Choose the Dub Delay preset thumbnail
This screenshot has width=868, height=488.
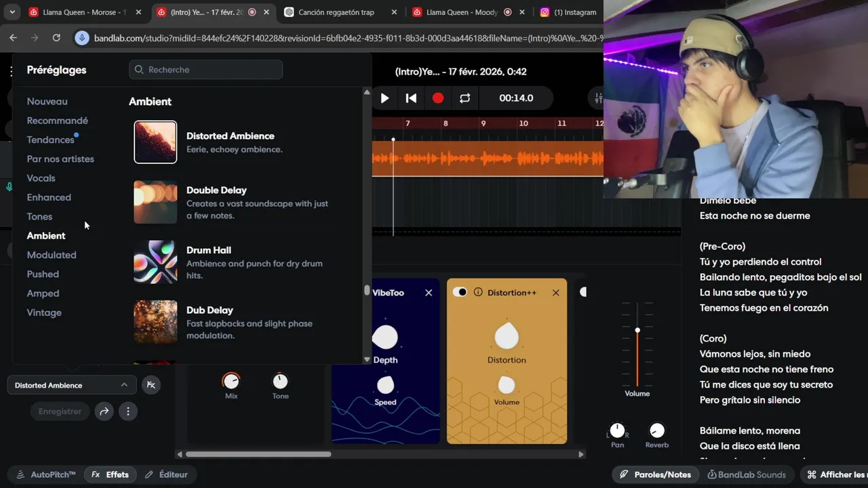(x=155, y=322)
